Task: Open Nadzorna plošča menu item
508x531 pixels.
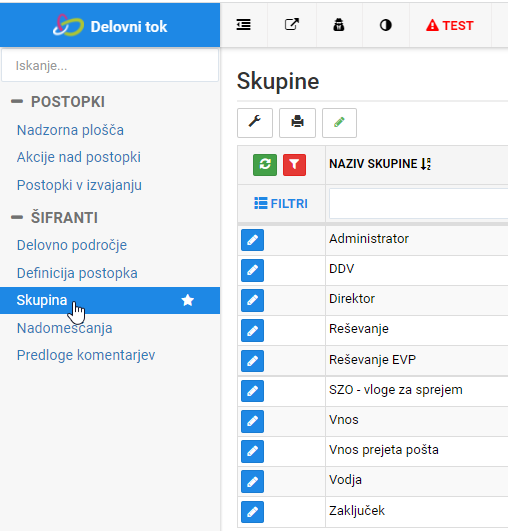Action: coord(70,130)
